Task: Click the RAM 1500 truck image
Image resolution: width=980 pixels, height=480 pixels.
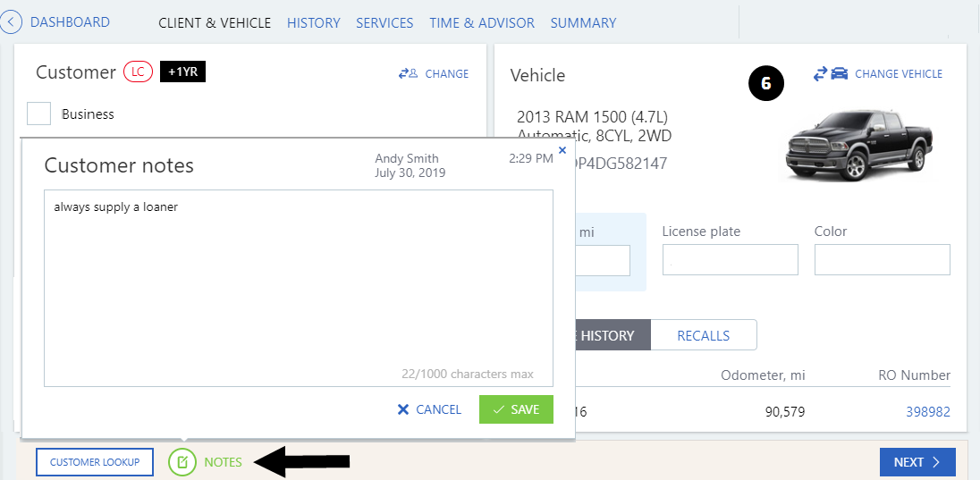Action: pyautogui.click(x=860, y=145)
